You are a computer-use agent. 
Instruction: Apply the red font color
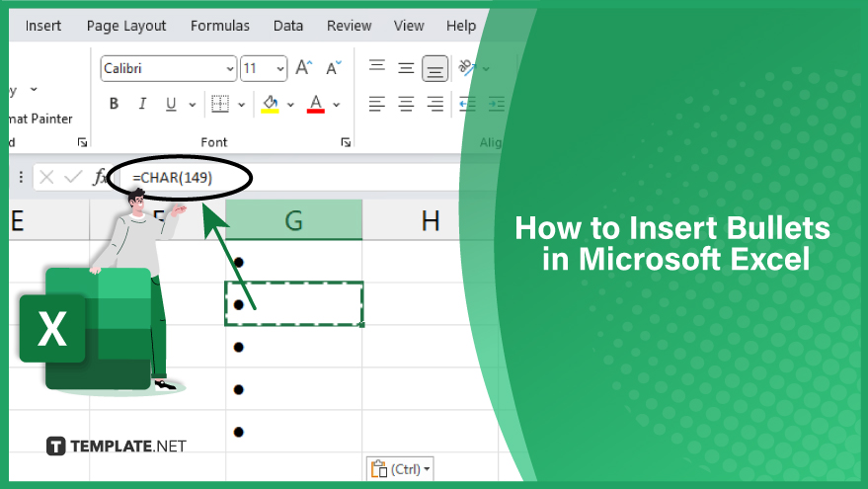pyautogui.click(x=316, y=104)
